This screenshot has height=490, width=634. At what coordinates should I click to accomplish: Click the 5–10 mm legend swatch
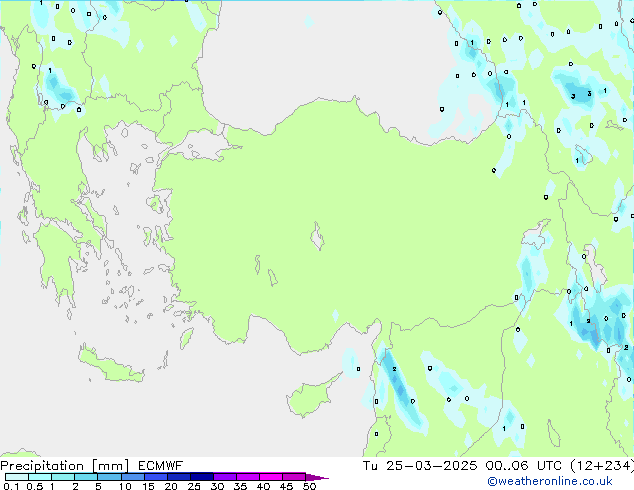coord(109,477)
